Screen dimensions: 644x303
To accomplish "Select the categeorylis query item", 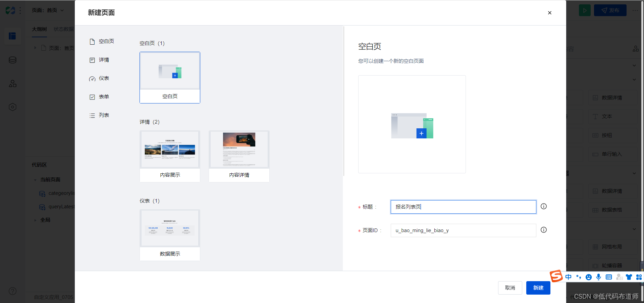I will click(x=57, y=193).
